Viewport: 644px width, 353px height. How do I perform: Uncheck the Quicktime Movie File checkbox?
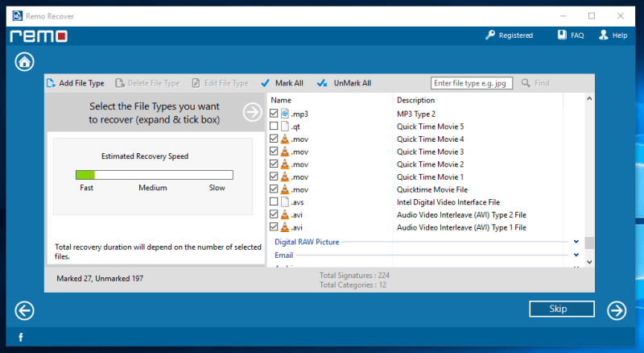[274, 189]
